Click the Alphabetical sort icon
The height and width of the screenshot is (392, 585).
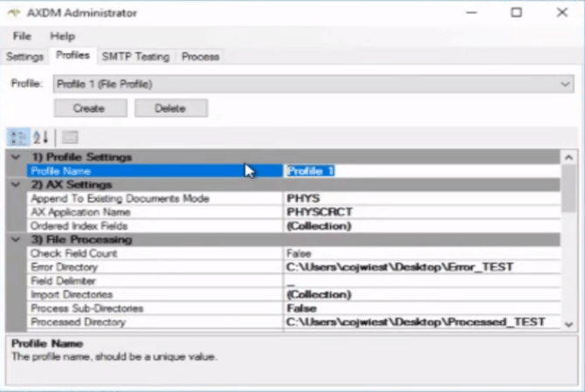point(41,137)
